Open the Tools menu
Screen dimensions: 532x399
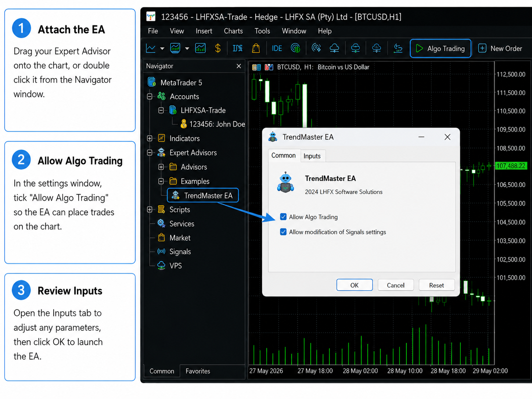[262, 31]
